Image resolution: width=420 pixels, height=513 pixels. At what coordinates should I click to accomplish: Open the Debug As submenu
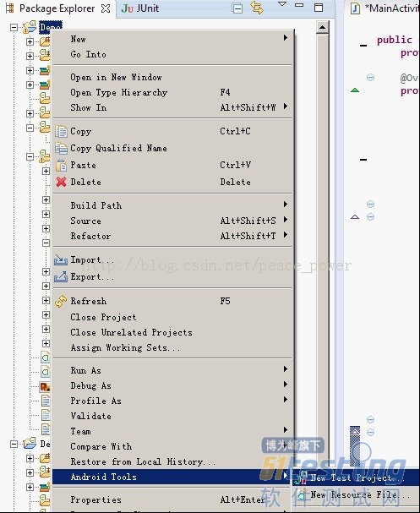pyautogui.click(x=173, y=386)
